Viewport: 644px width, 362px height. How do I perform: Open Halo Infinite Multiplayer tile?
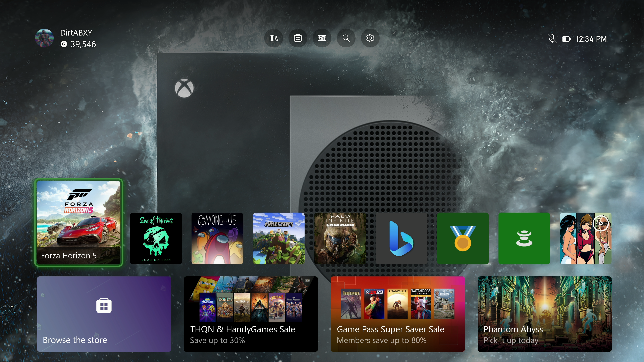(340, 238)
